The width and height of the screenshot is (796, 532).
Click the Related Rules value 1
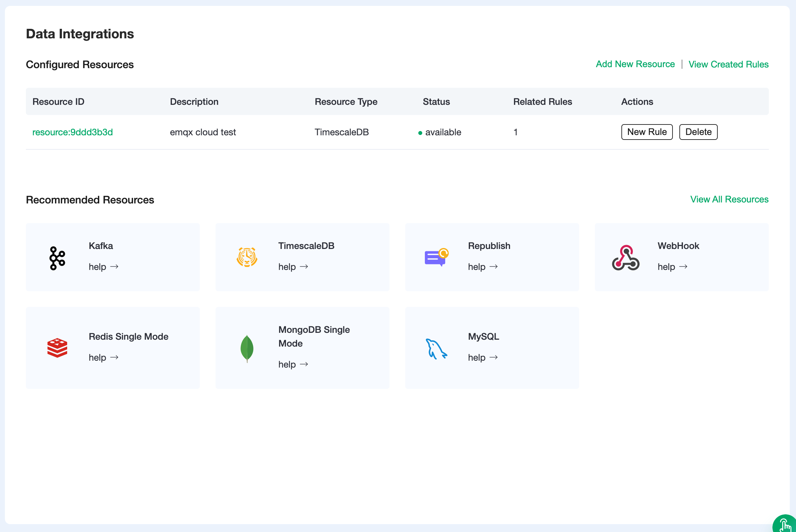point(515,132)
